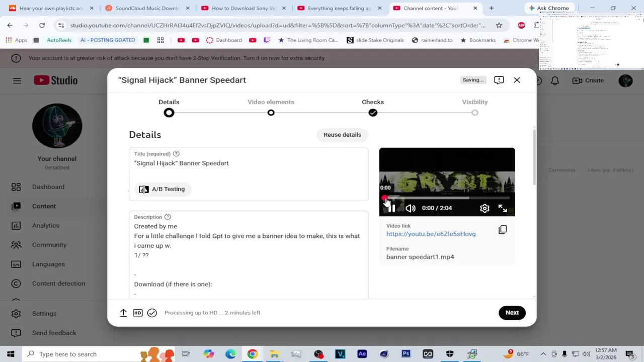The width and height of the screenshot is (644, 362).
Task: Open Photoshop from the taskbar
Action: 406,354
